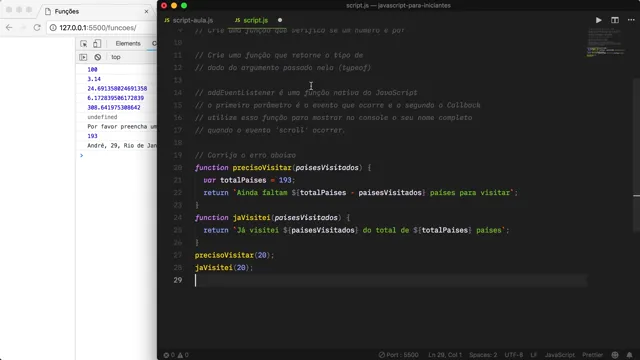Click the feedback smiley icon in status bar

[615, 355]
